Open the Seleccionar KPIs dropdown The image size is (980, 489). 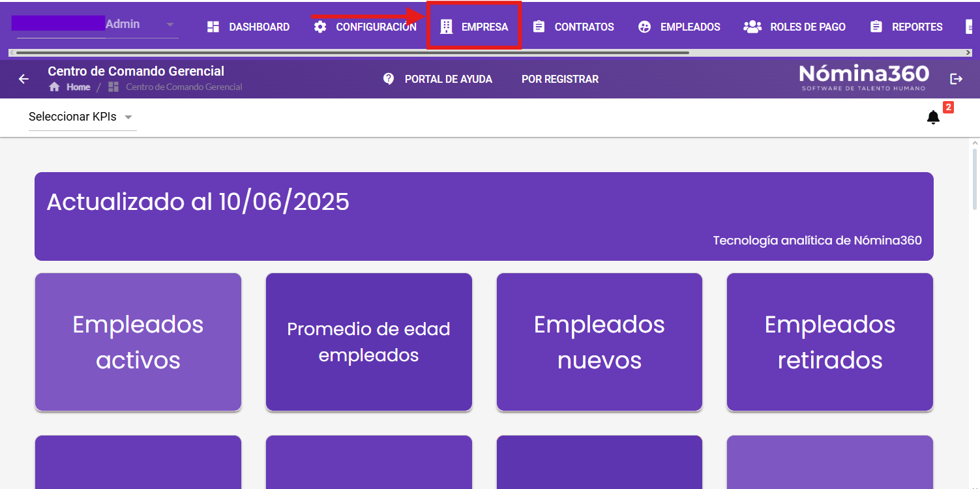coord(83,117)
